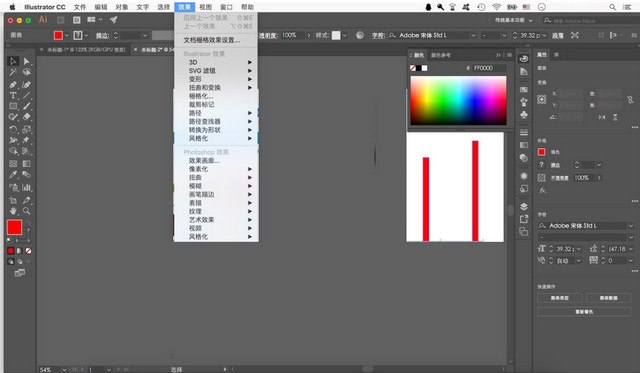640x373 pixels.
Task: Select the Blend tool
Action: pos(27,175)
